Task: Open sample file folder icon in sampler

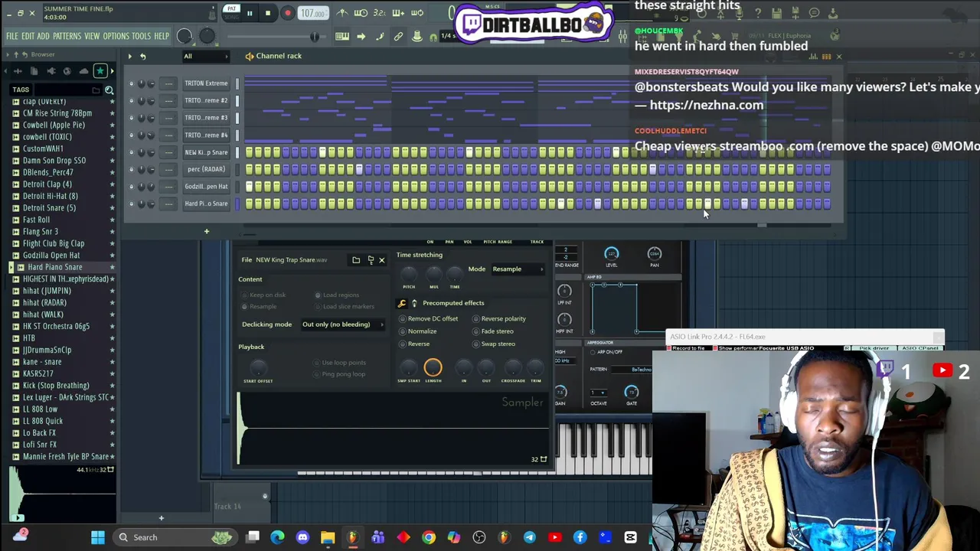Action: click(x=356, y=260)
